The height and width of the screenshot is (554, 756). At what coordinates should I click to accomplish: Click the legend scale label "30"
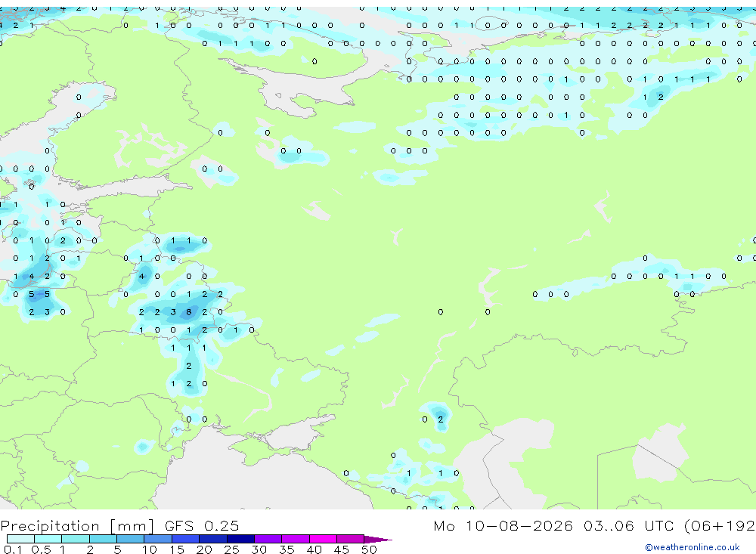[x=259, y=549]
